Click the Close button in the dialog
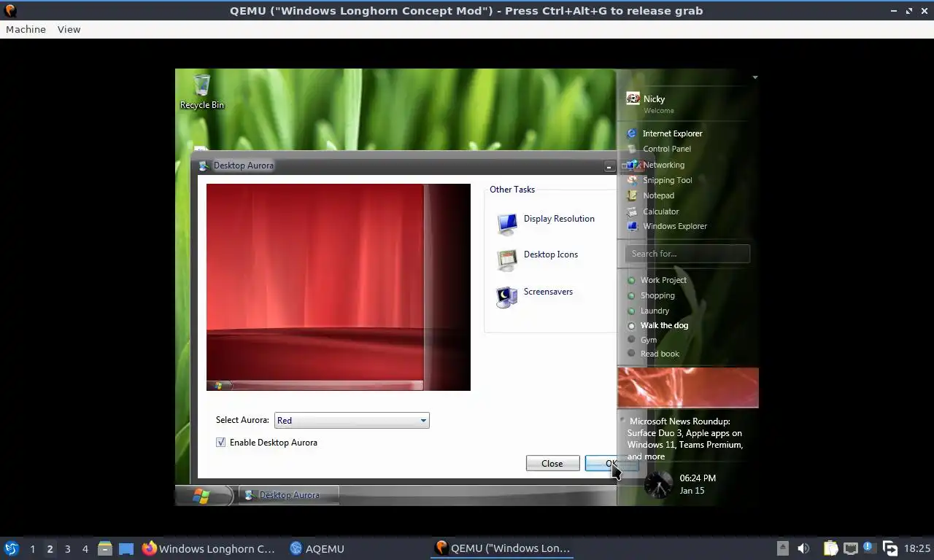Image resolution: width=934 pixels, height=560 pixels. 552,463
